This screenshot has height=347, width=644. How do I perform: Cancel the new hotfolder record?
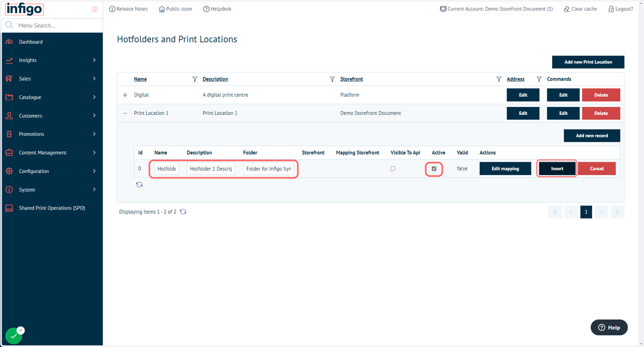pos(597,169)
